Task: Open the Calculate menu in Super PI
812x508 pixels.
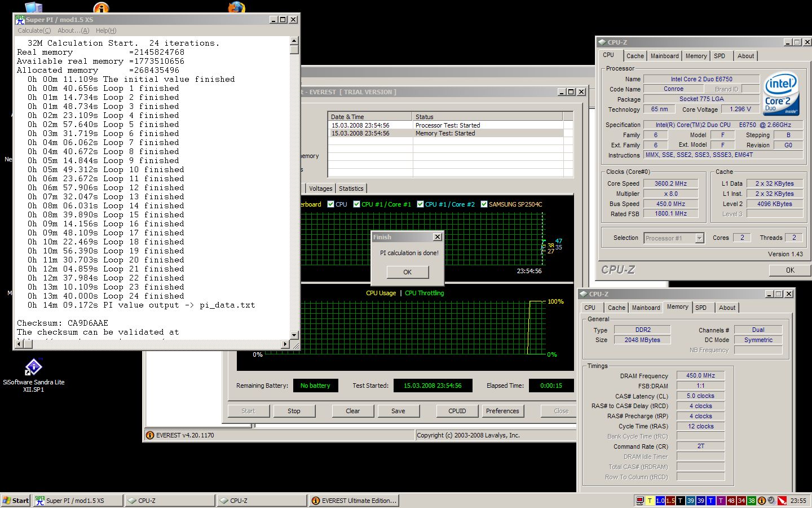Action: 34,30
